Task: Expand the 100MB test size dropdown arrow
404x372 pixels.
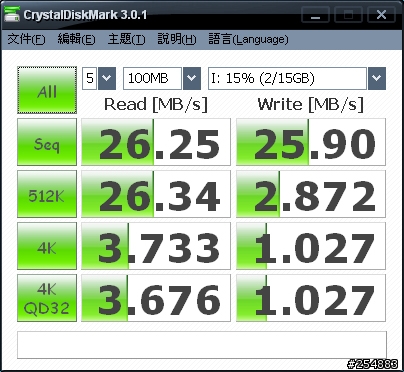Action: (x=192, y=78)
